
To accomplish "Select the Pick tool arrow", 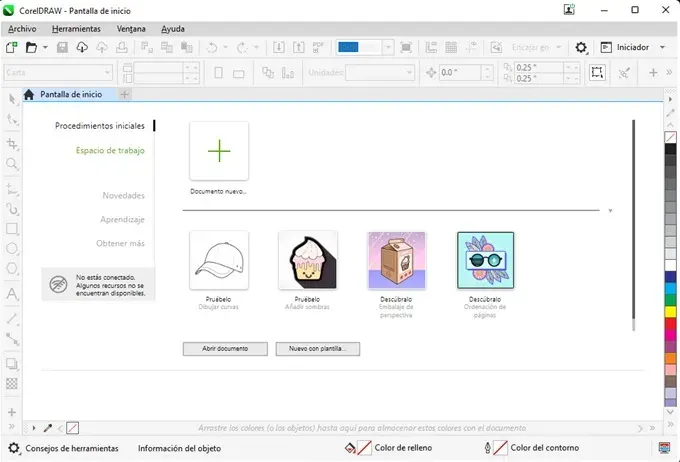I will [x=12, y=99].
